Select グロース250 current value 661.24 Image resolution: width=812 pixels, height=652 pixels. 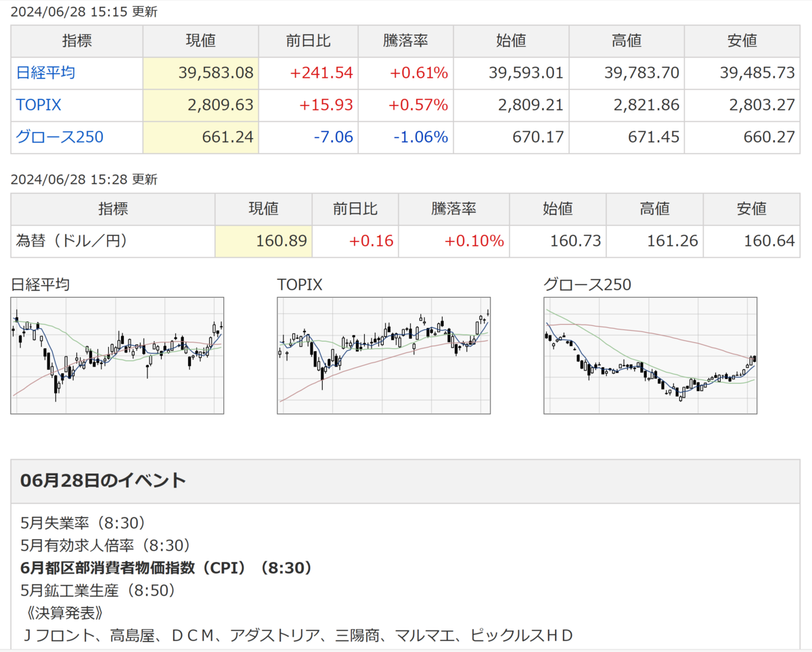coord(227,137)
